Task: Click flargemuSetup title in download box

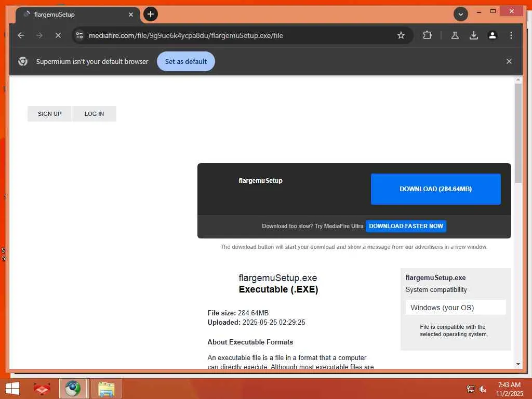Action: (x=261, y=180)
